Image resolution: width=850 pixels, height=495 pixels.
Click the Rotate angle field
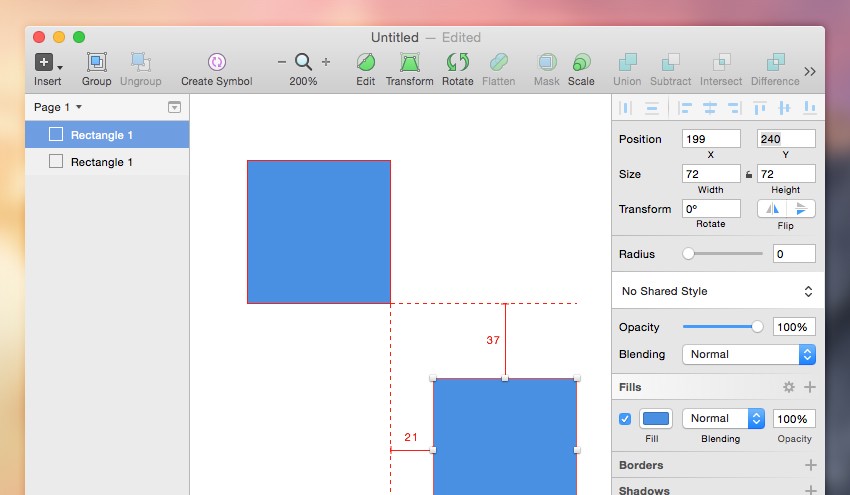711,209
